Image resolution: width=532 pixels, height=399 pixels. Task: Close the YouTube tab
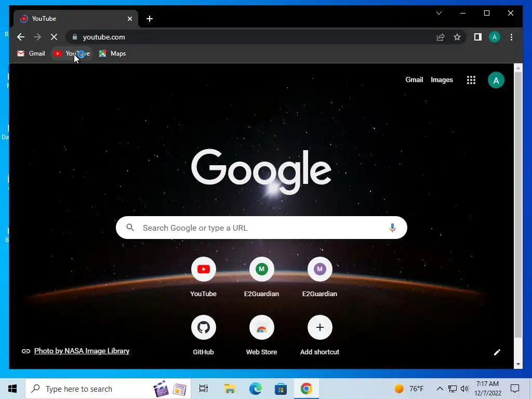pos(129,19)
